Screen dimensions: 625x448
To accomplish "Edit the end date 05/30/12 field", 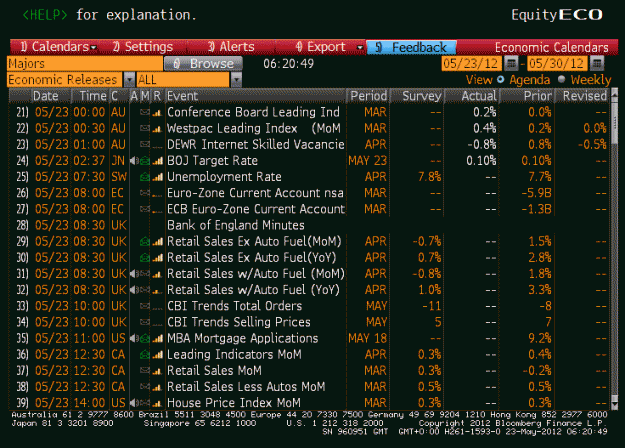I will pos(557,64).
